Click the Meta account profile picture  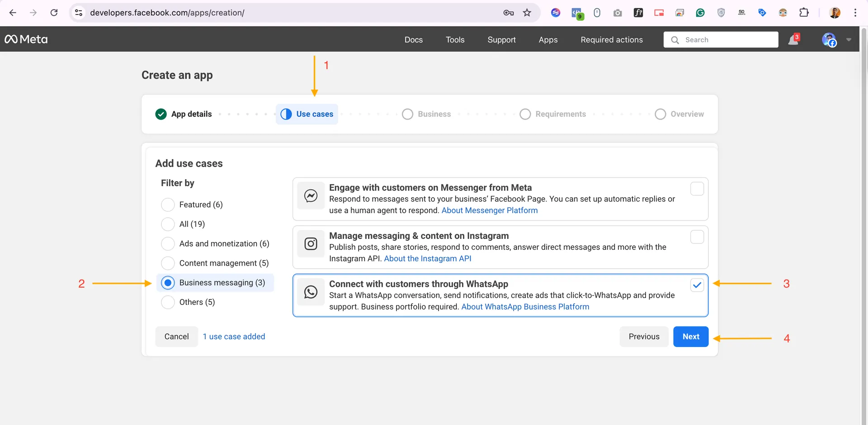pos(829,40)
